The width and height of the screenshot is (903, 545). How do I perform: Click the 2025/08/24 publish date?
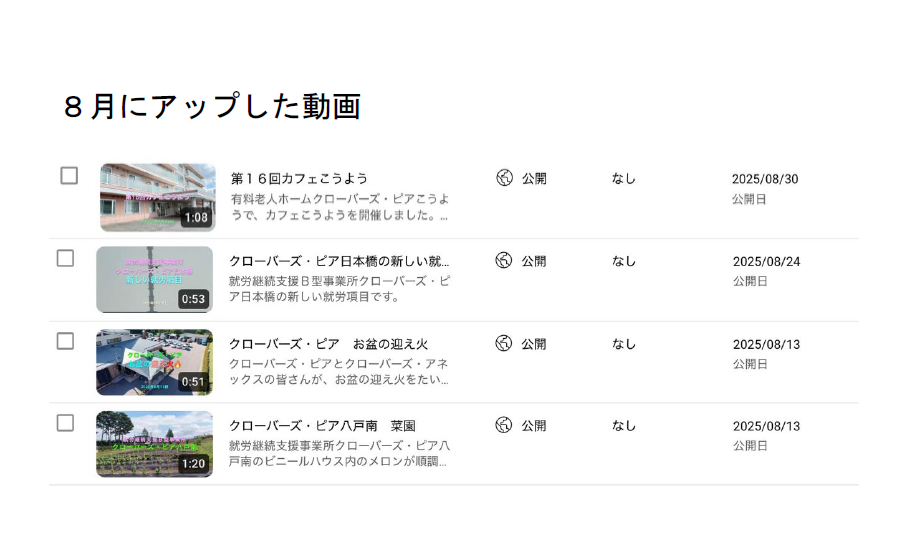767,262
